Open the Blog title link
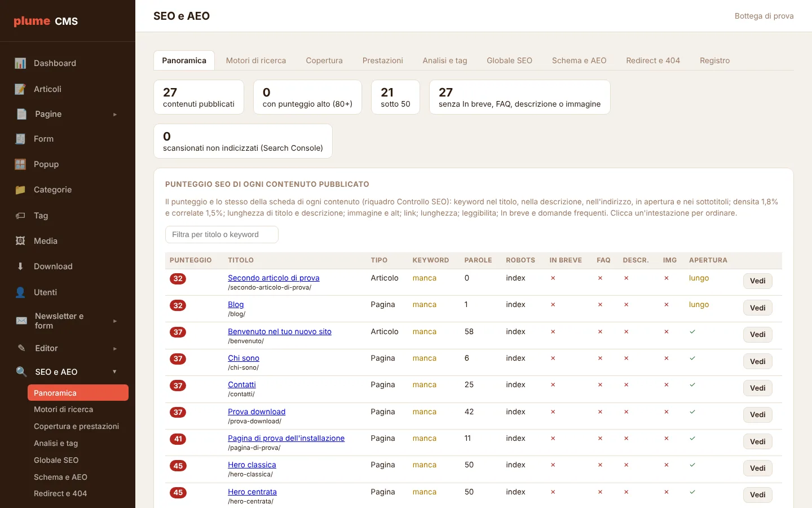The image size is (812, 508). point(236,304)
